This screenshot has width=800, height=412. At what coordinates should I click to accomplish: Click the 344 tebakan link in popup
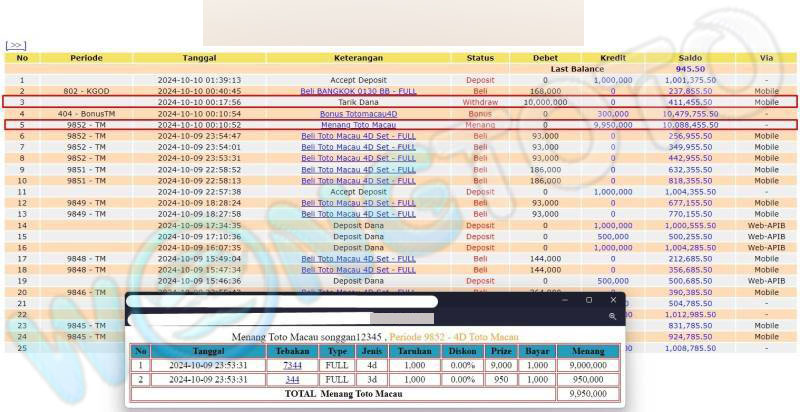tap(292, 379)
